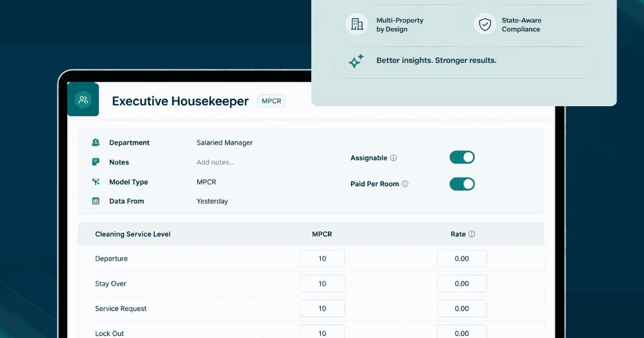Turn off the Paid Per Room toggle
The width and height of the screenshot is (644, 338).
coord(462,184)
